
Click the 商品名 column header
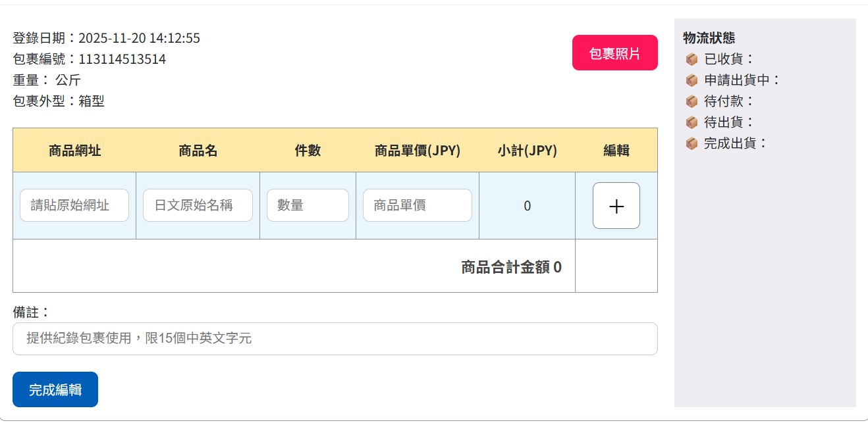(198, 151)
